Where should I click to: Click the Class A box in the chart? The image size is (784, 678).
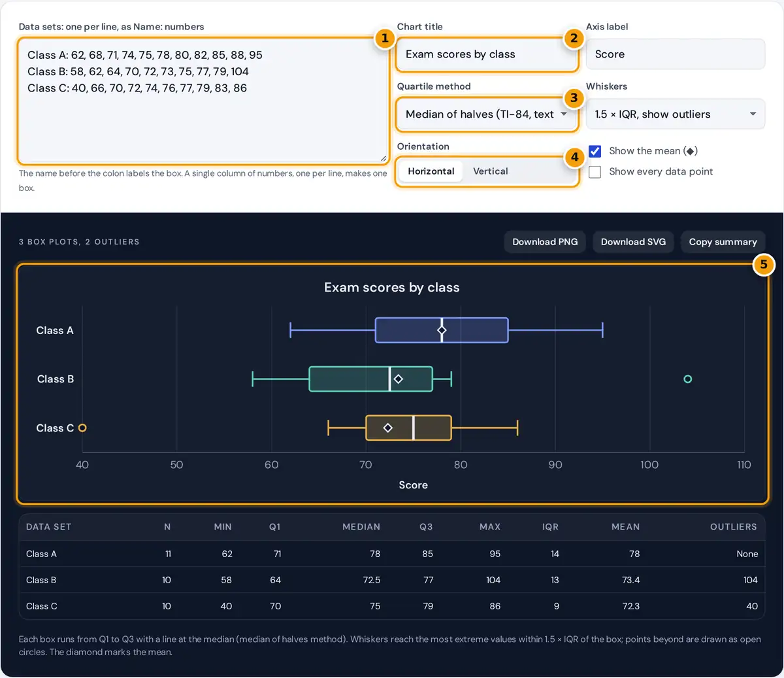442,330
